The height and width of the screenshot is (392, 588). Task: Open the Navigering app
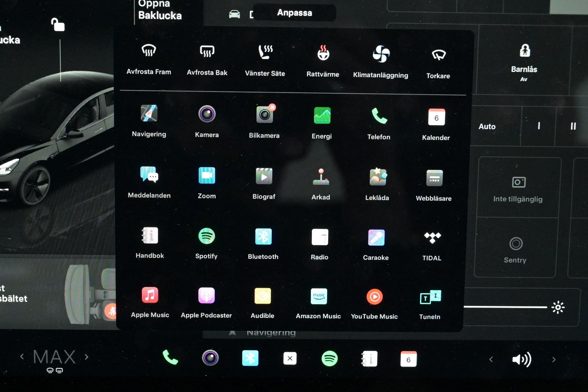pos(149,121)
